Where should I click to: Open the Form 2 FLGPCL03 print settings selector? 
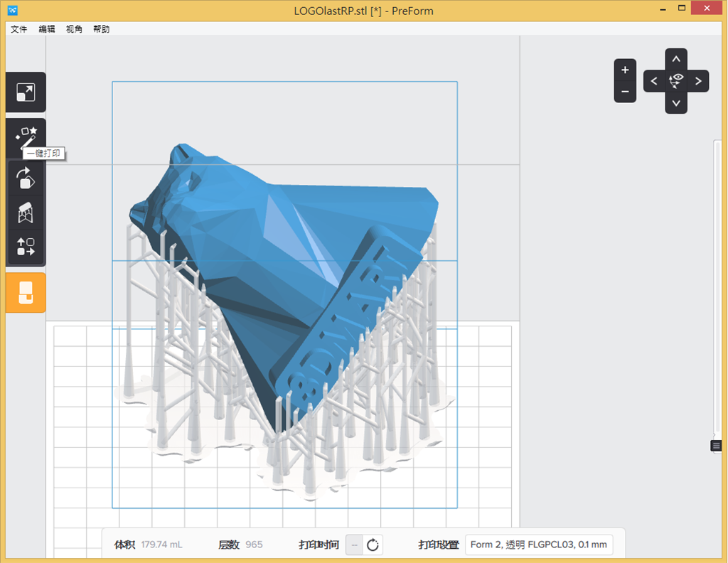tap(538, 545)
